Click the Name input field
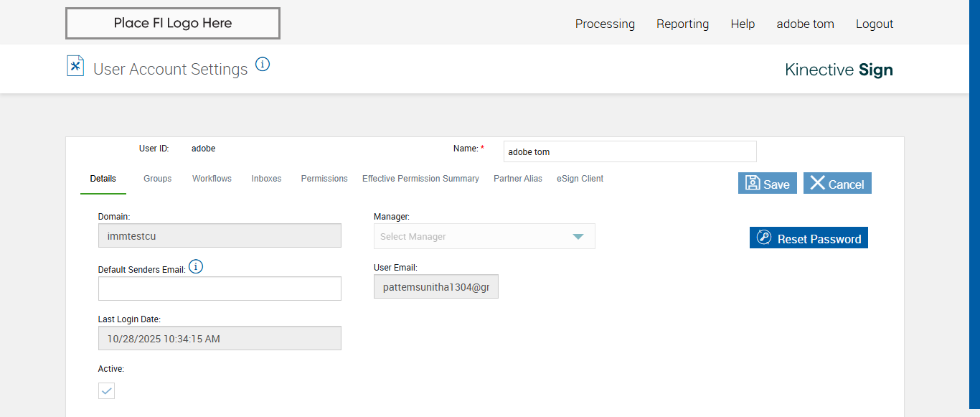 coord(629,152)
